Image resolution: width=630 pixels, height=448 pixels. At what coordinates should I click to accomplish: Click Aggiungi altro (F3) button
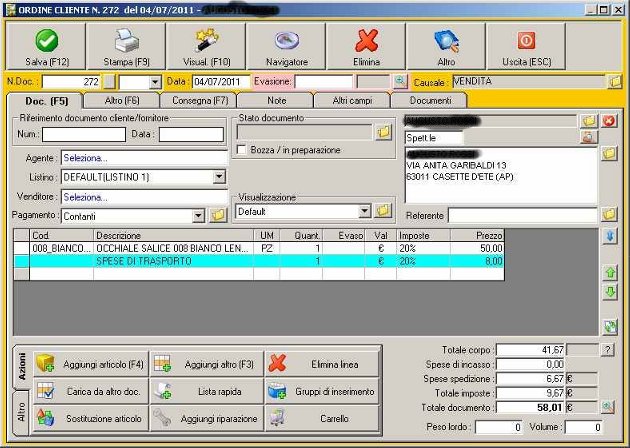point(207,364)
